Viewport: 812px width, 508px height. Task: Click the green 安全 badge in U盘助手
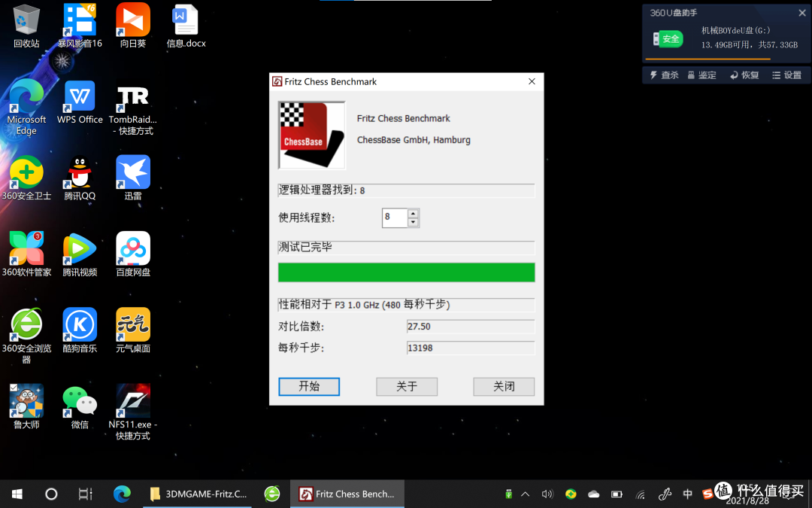point(668,38)
